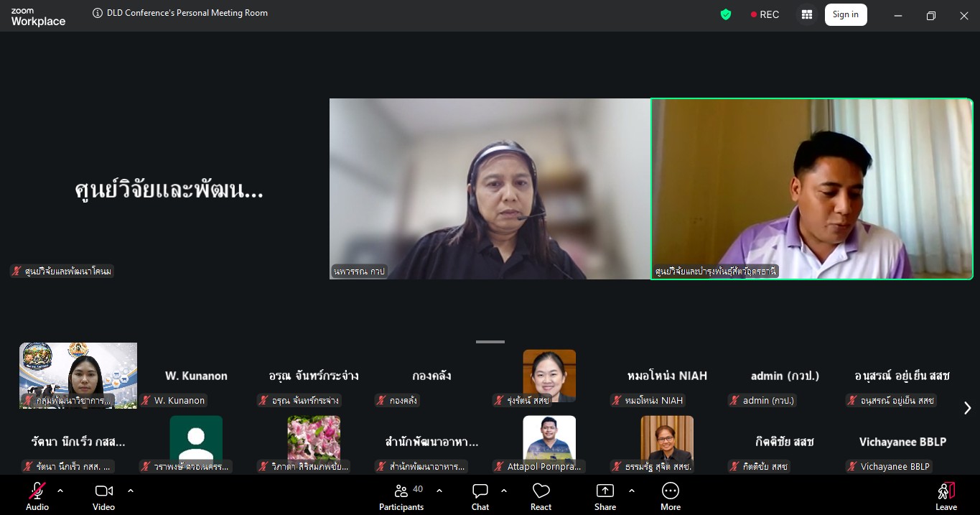Click the React heart icon
The width and height of the screenshot is (980, 515).
[x=541, y=492]
